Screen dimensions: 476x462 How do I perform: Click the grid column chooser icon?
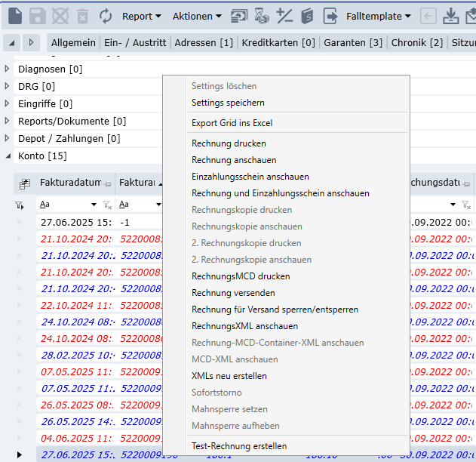(24, 183)
